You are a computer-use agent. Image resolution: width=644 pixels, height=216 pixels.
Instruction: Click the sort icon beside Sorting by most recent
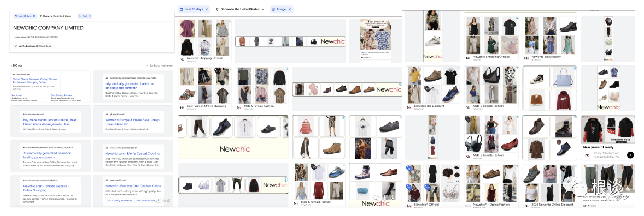(147, 65)
